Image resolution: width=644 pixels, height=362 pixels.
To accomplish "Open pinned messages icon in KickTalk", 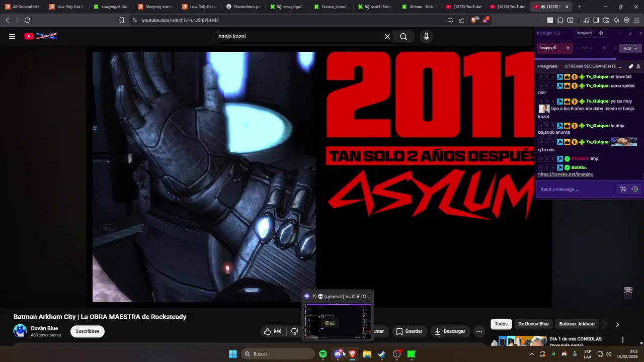I will click(x=631, y=66).
